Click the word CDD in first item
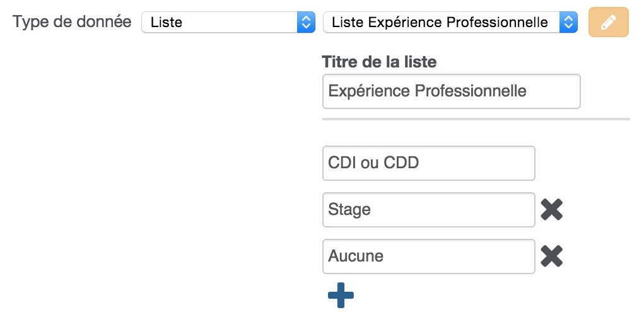Screen dimensions: 644x322 click(401, 163)
